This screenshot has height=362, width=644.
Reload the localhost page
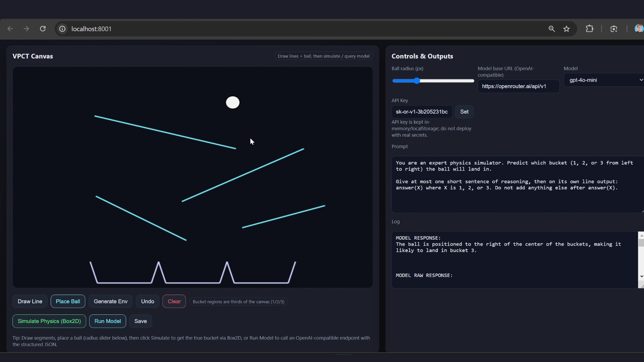click(43, 29)
